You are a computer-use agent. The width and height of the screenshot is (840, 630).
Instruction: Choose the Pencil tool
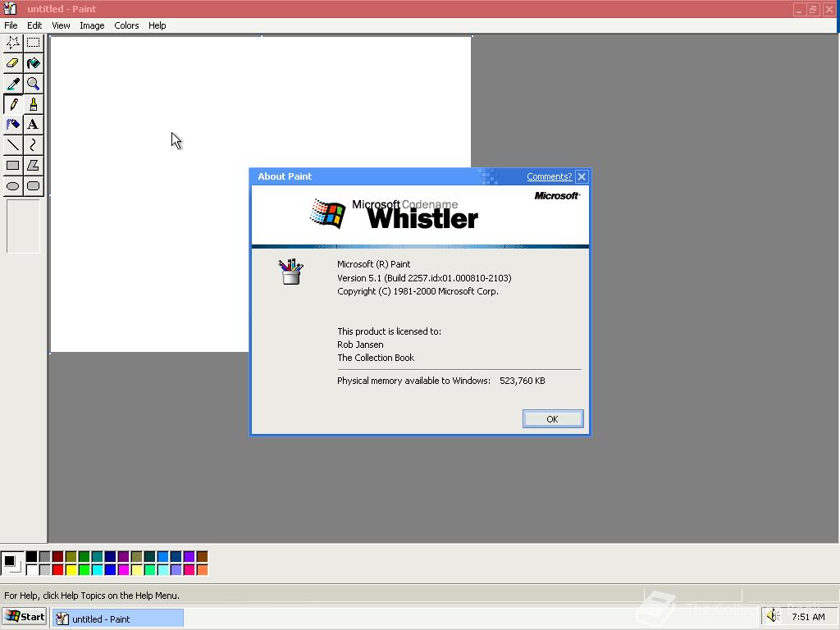click(x=13, y=104)
